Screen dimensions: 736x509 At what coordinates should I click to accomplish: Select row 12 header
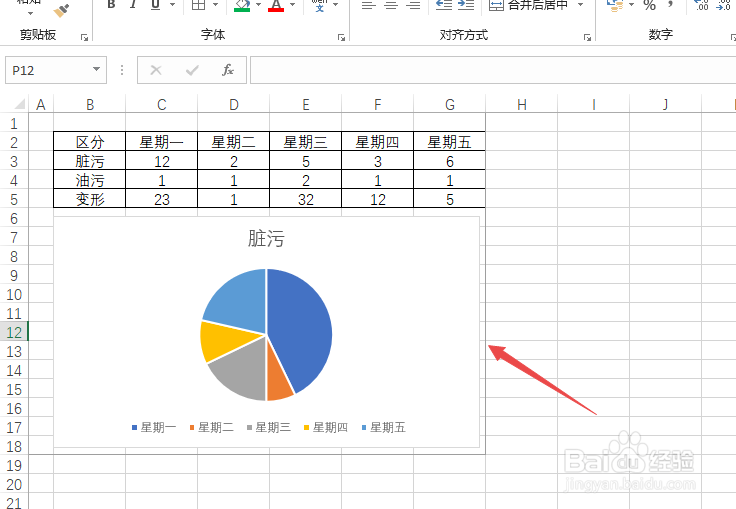tap(14, 332)
